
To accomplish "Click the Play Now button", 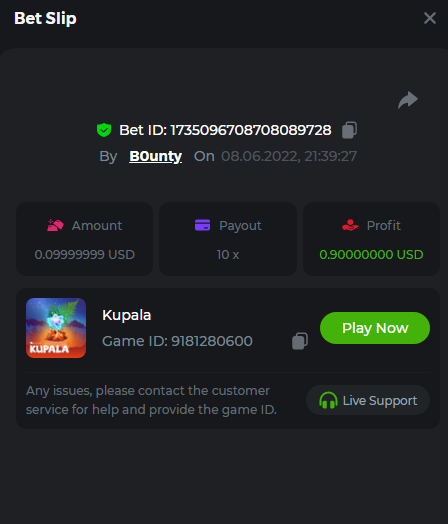I will pyautogui.click(x=375, y=328).
